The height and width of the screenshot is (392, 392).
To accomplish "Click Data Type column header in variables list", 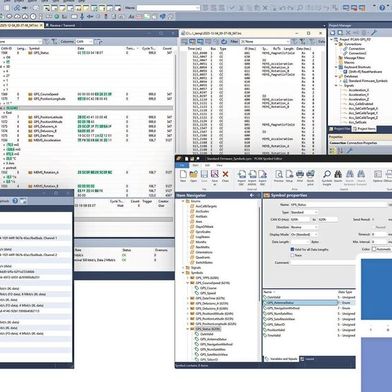I will point(345,292).
